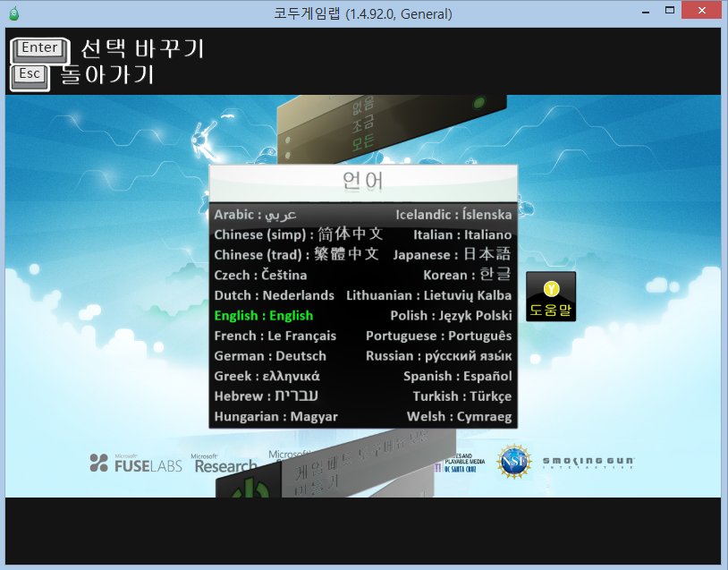The height and width of the screenshot is (570, 728).
Task: Click the FUSE LABS logo
Action: tap(136, 464)
